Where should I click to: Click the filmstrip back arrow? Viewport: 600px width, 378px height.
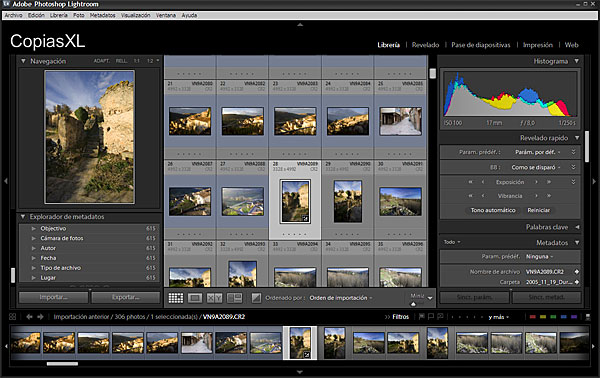(29, 317)
